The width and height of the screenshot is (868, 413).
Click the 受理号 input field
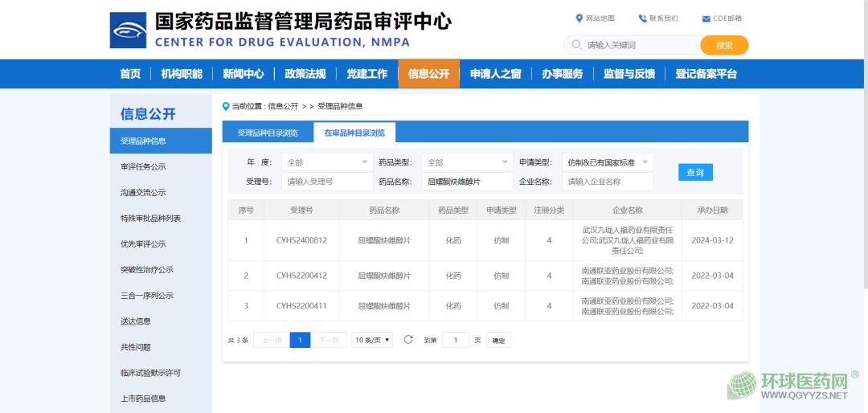(x=327, y=182)
